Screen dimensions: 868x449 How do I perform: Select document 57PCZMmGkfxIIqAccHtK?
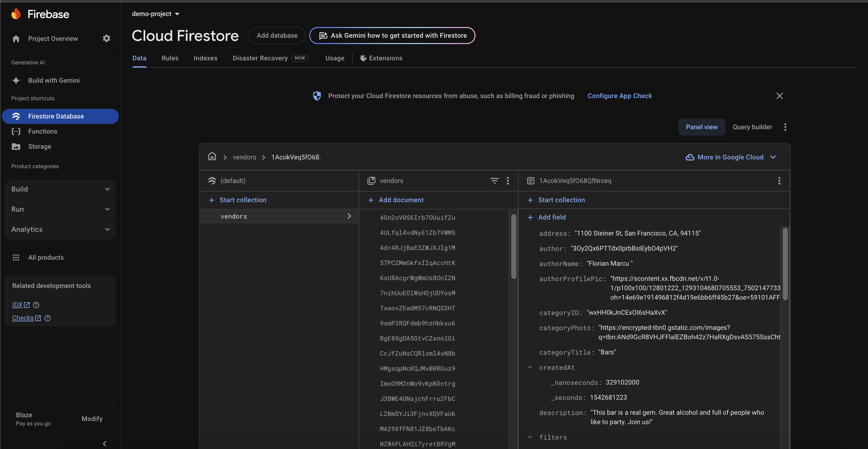[417, 263]
